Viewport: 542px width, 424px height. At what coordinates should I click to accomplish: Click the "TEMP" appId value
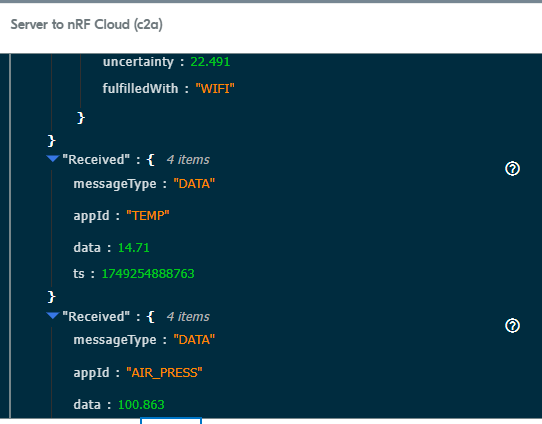pyautogui.click(x=148, y=216)
